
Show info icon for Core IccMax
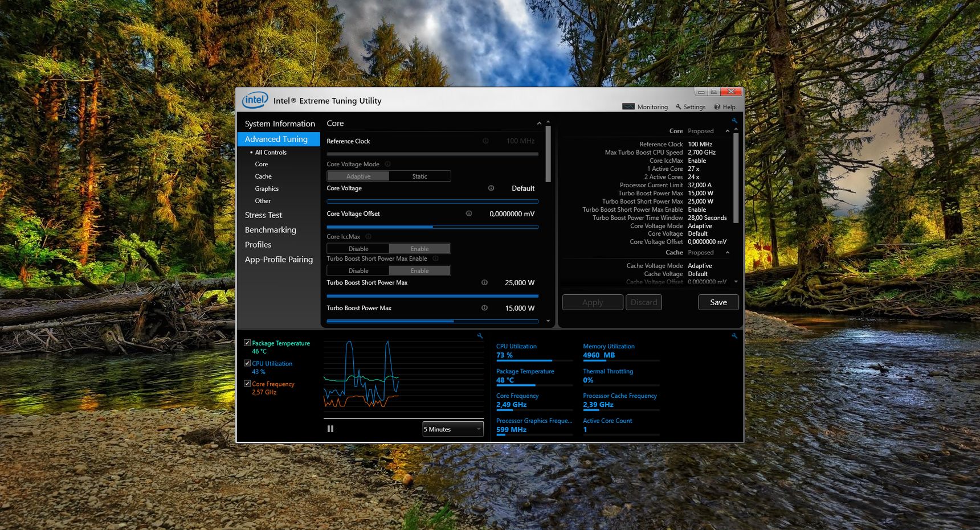click(368, 236)
